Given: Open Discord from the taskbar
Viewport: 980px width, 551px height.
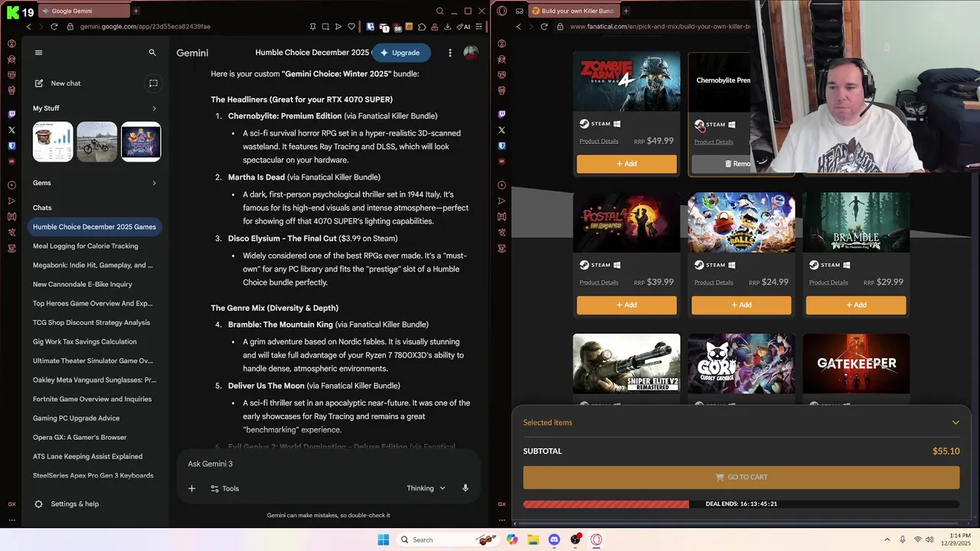Looking at the screenshot, I should (x=554, y=540).
